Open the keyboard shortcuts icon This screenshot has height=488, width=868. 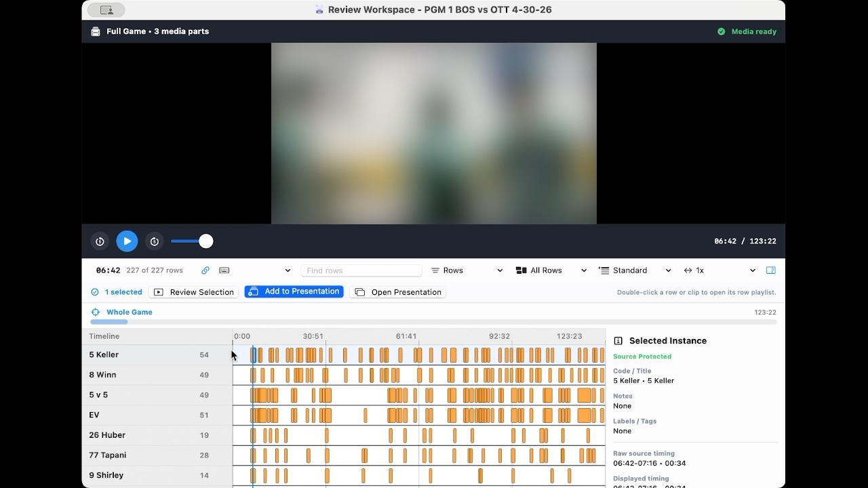pos(224,270)
